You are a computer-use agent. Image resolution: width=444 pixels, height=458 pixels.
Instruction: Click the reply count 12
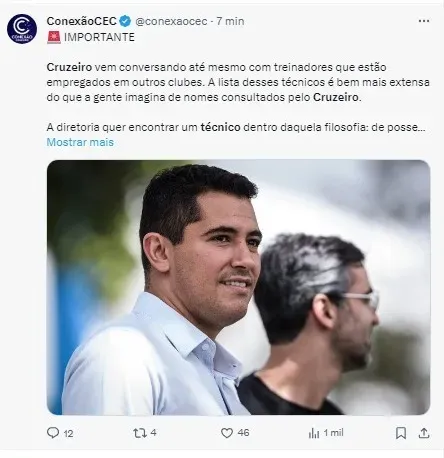coord(68,433)
